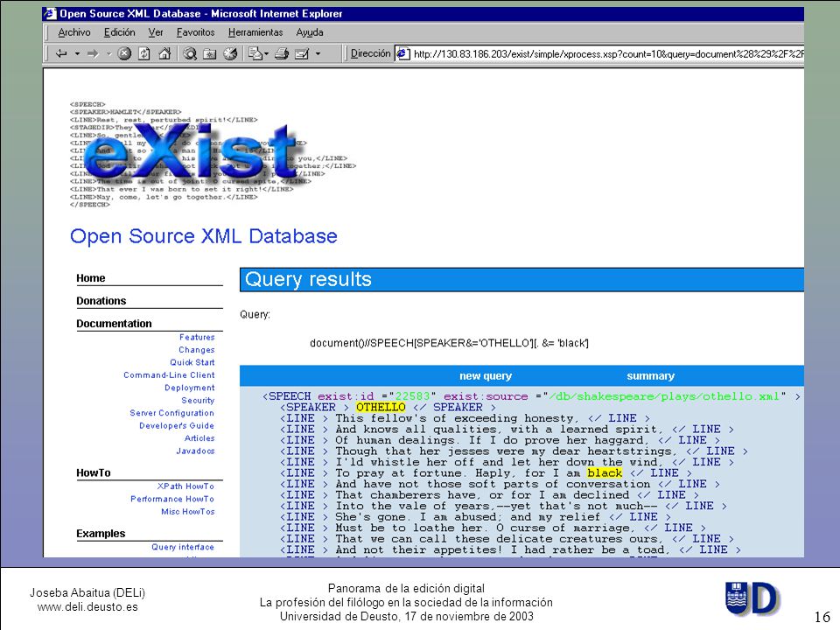Go to the Home sidebar link
Viewport: 840px width, 630px height.
coord(90,278)
